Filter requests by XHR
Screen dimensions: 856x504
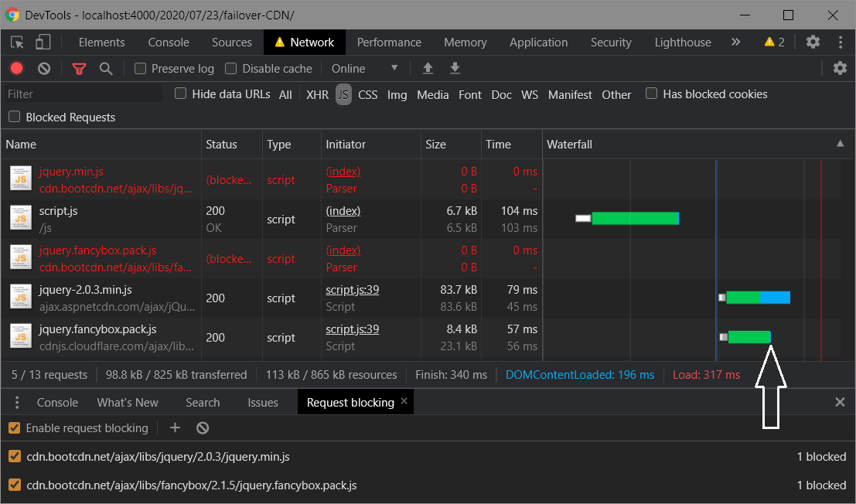click(x=317, y=94)
